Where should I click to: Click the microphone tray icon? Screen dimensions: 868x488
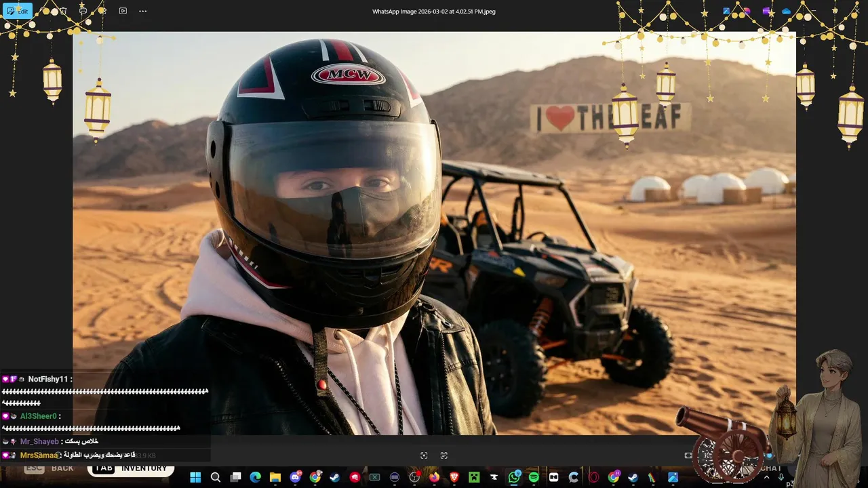781,477
